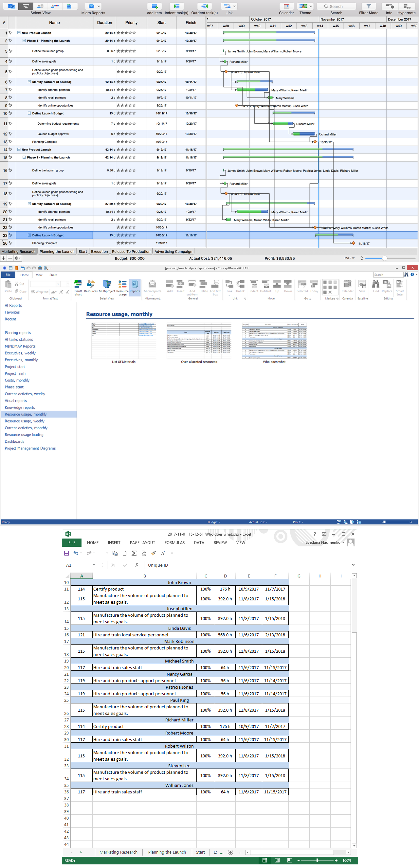This screenshot has height=868, width=419.
Task: Click the Add Item toolbar icon
Action: [x=154, y=6]
